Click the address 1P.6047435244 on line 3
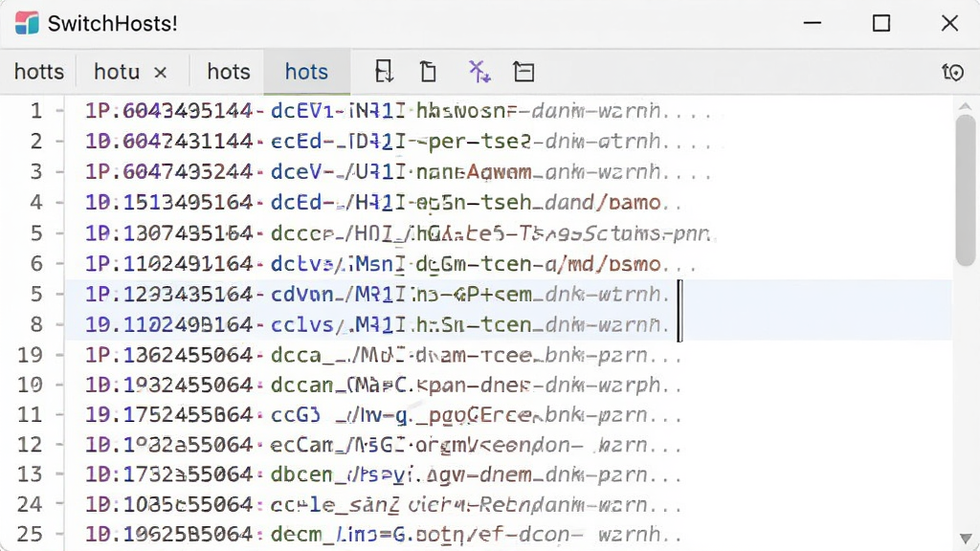This screenshot has height=551, width=980. tap(168, 171)
